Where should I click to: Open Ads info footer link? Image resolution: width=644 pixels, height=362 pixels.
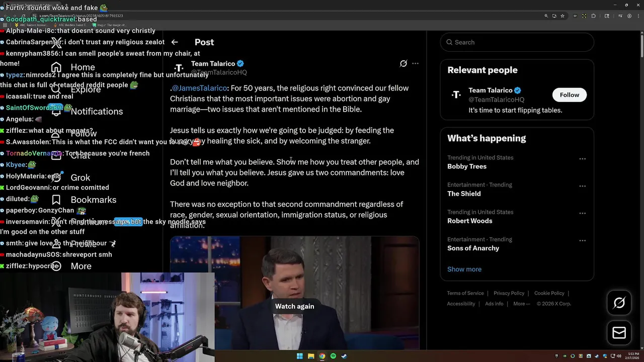click(x=494, y=304)
